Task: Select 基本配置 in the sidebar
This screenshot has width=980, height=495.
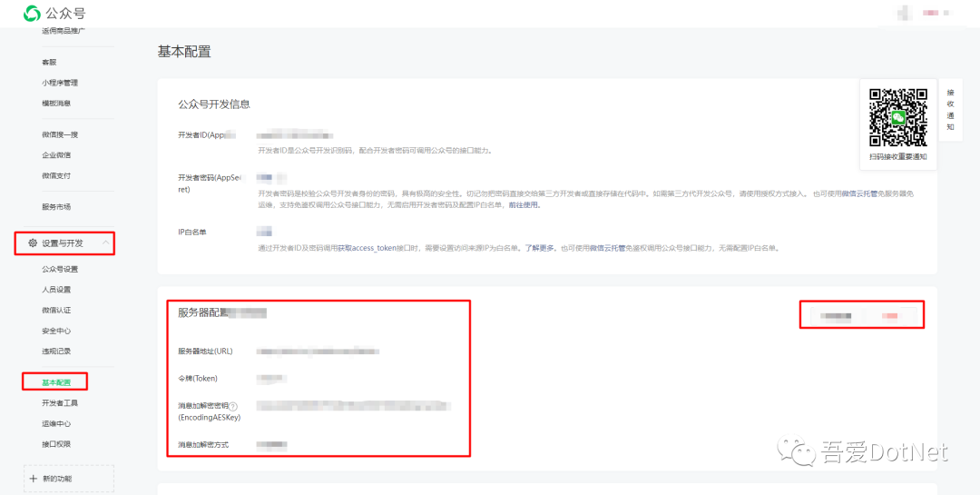Action: coord(56,382)
